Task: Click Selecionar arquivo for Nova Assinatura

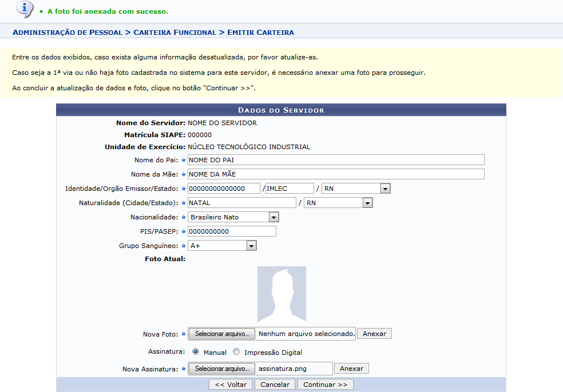Action: coord(222,369)
